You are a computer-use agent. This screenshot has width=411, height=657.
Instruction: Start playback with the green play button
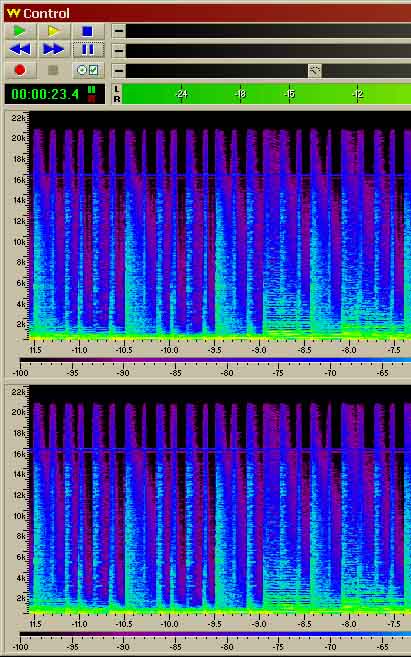(19, 31)
